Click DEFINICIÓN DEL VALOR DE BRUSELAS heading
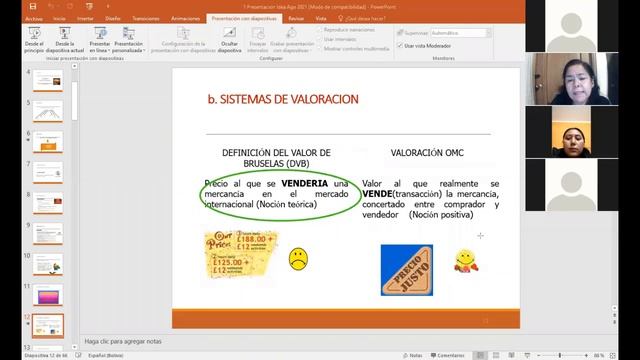Viewport: 640px width, 360px height. pyautogui.click(x=276, y=158)
